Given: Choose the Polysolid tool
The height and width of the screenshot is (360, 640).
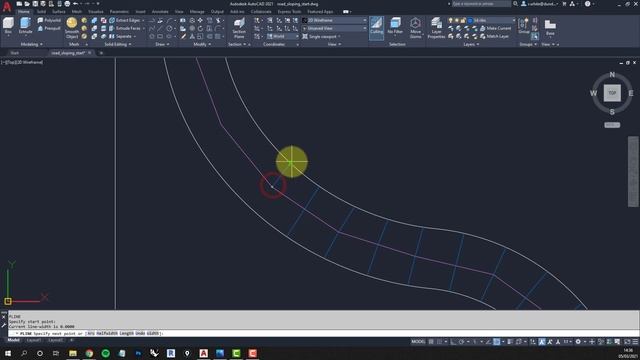Looking at the screenshot, I should tap(49, 20).
